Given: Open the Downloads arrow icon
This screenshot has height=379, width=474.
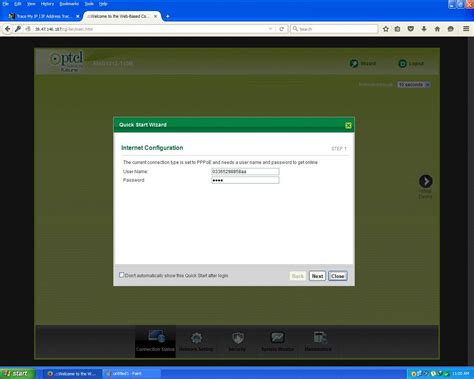Looking at the screenshot, I should [x=424, y=29].
